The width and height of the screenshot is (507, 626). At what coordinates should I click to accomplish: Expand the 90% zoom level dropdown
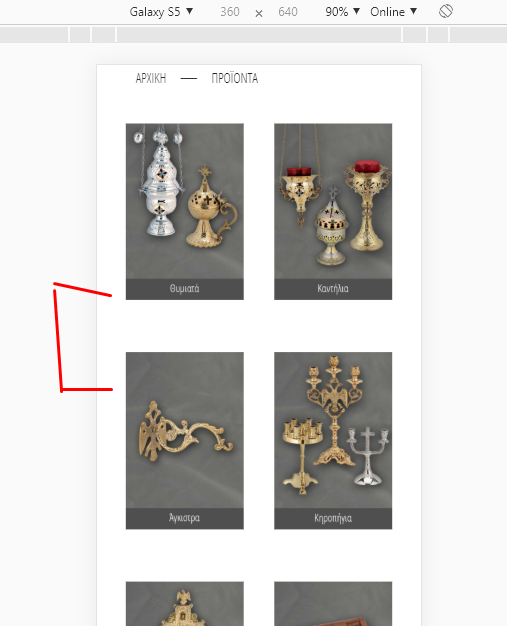(x=343, y=12)
